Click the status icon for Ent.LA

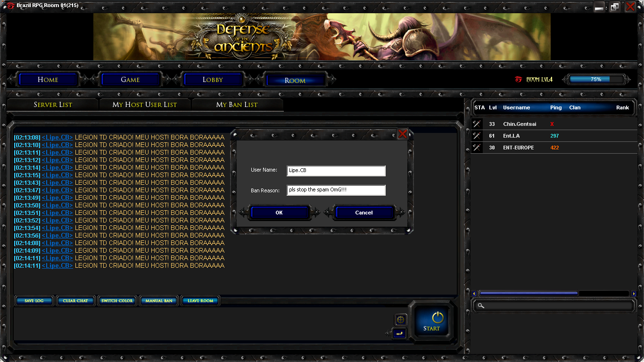(477, 136)
